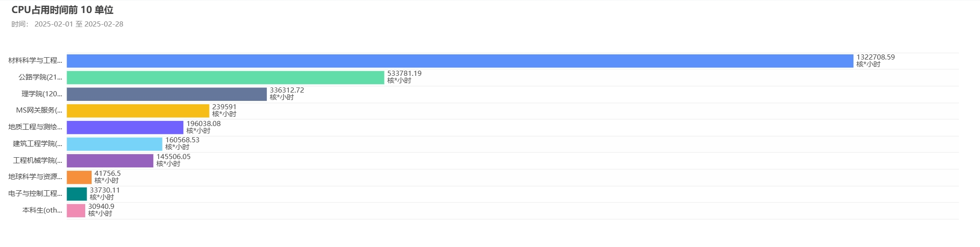This screenshot has width=980, height=247.
Task: Click the teal 电子与控制工程 bar
Action: point(77,194)
